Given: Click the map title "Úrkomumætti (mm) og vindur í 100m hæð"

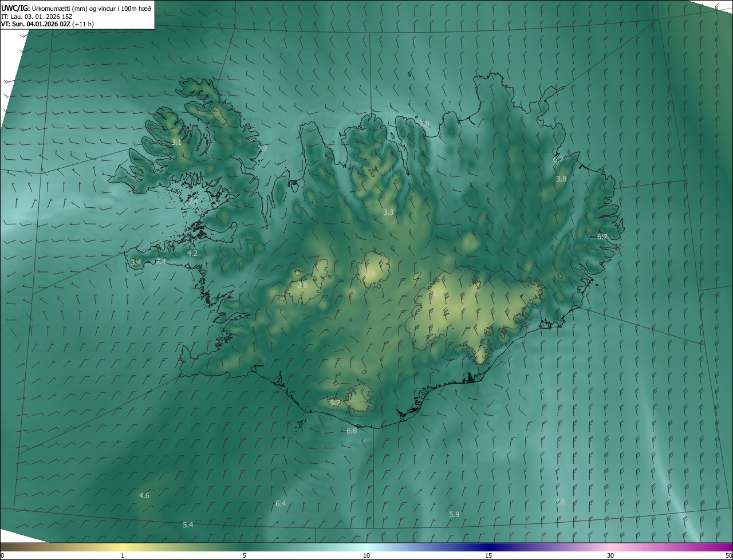Looking at the screenshot, I should (x=90, y=8).
